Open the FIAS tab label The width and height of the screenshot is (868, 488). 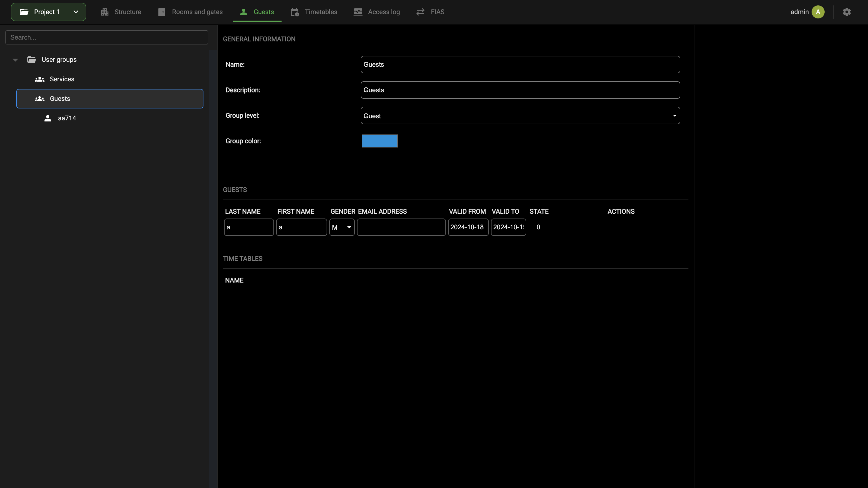click(437, 12)
